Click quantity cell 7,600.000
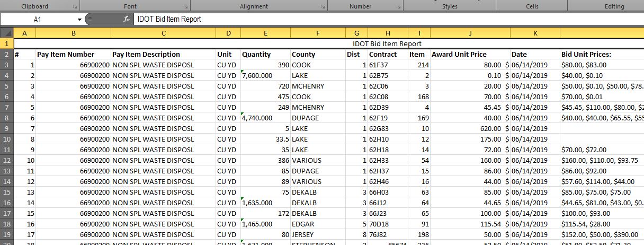The height and width of the screenshot is (245, 644). [265, 75]
